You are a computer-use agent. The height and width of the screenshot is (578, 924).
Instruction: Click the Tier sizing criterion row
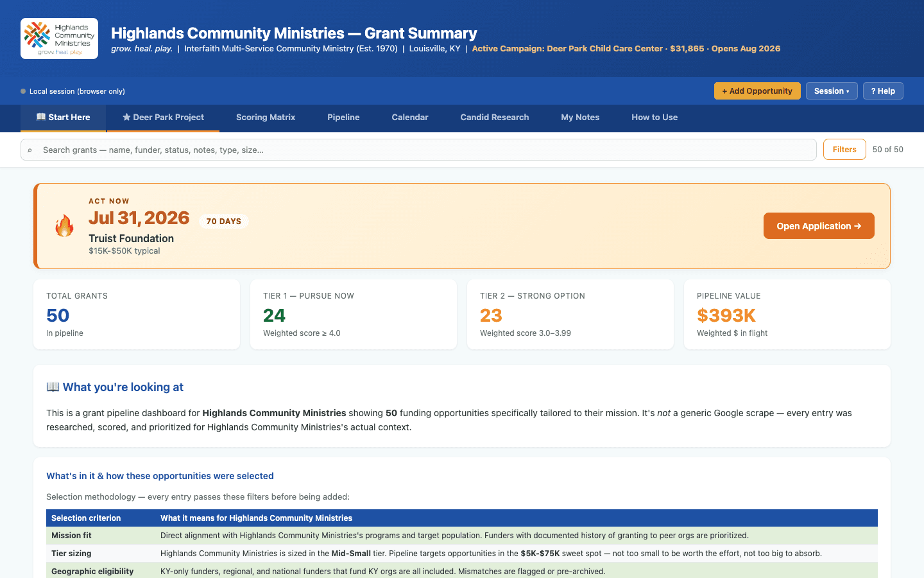tap(462, 554)
